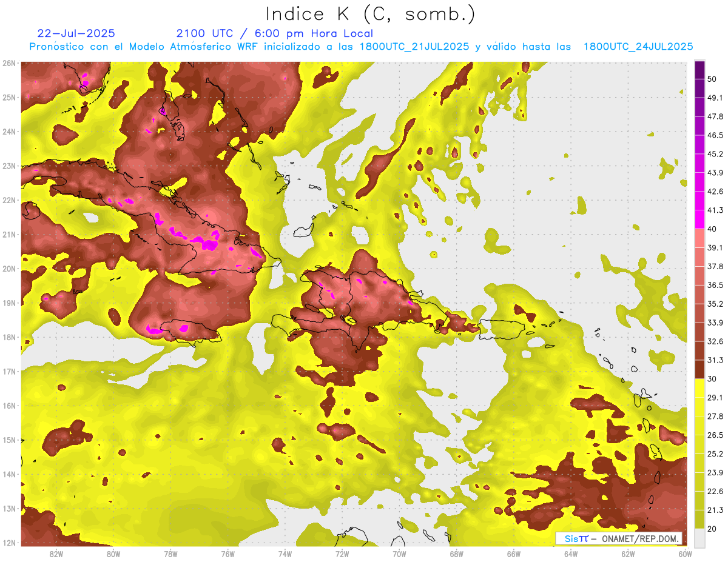Viewport: 728px width, 562px height.
Task: Click colorbar value 49.1
Action: coord(715,98)
